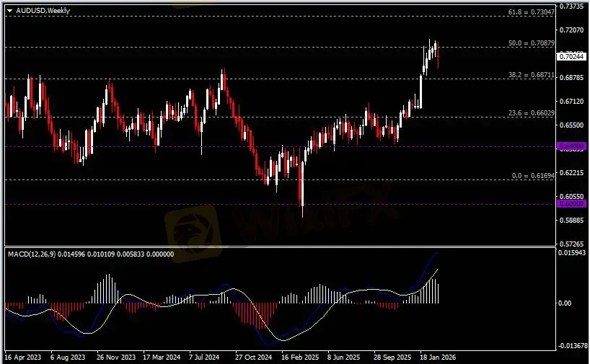Click the current price tag 0.70244
This screenshot has width=590, height=364.
tap(571, 56)
